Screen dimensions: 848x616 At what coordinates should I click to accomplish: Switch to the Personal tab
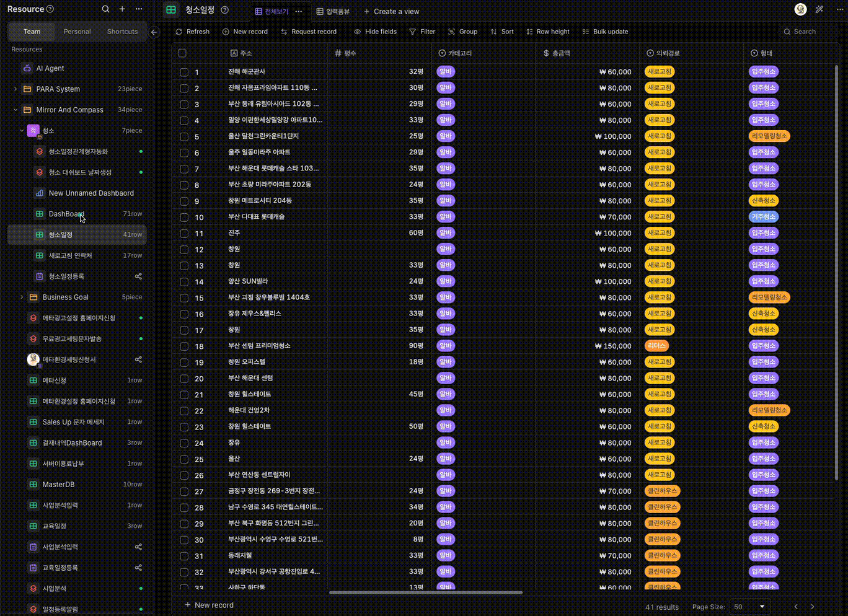[x=77, y=32]
